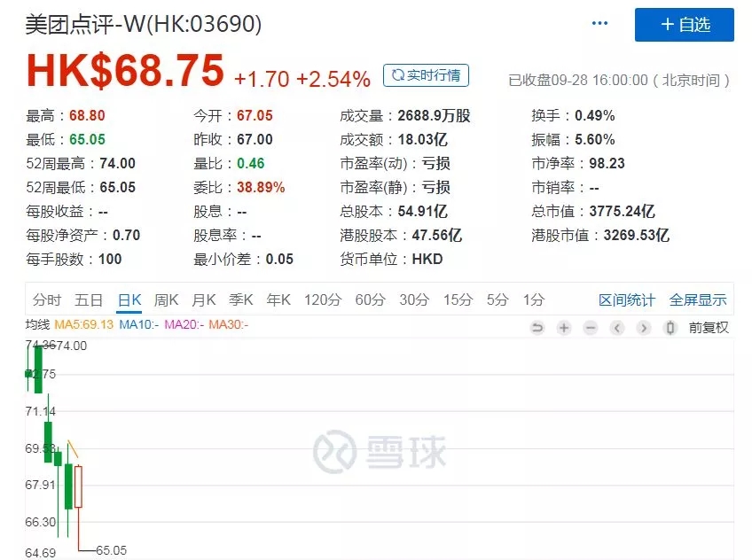Click the 每手股数 value 100
Viewport: 752px width, 560px height.
(110, 259)
